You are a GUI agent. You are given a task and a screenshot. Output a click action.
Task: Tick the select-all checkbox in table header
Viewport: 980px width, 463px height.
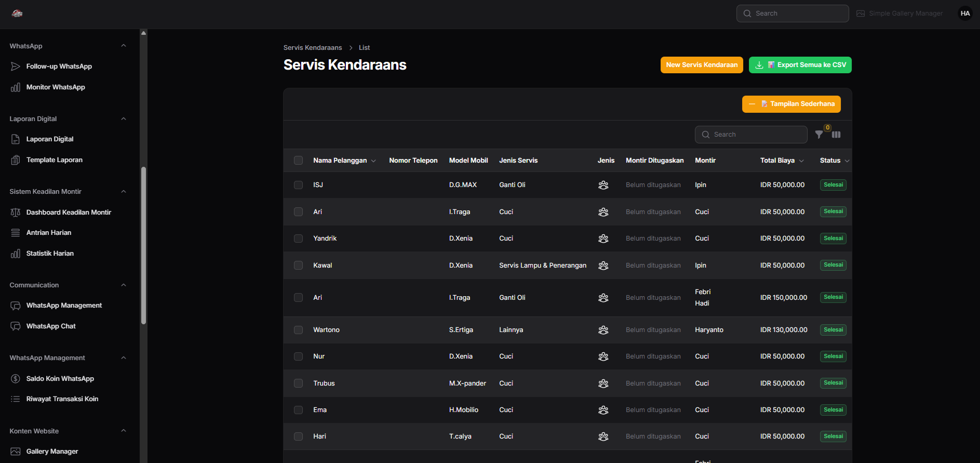298,161
